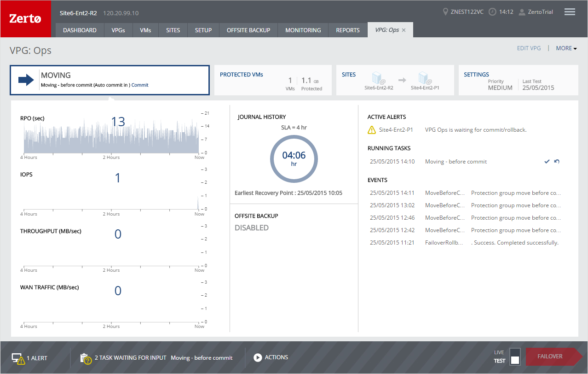Screen dimensions: 588x374
Task: Click the Site6-Ent2-R2 header site name
Action: (x=79, y=13)
